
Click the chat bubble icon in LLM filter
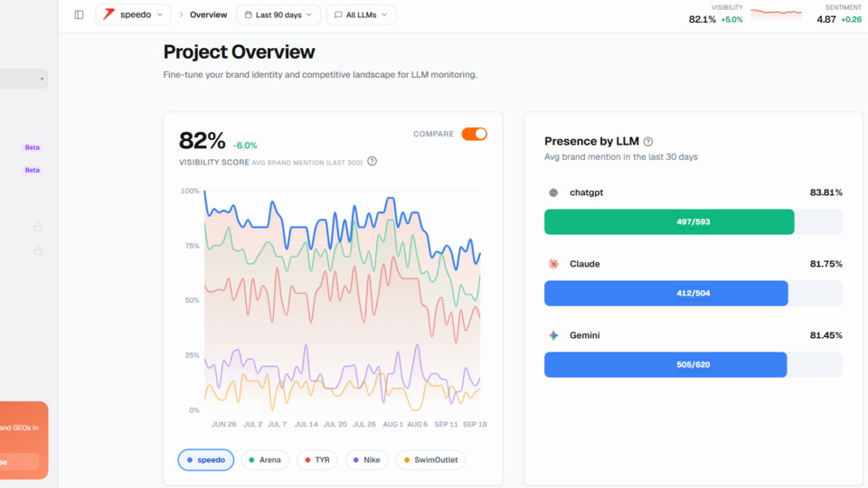[338, 15]
